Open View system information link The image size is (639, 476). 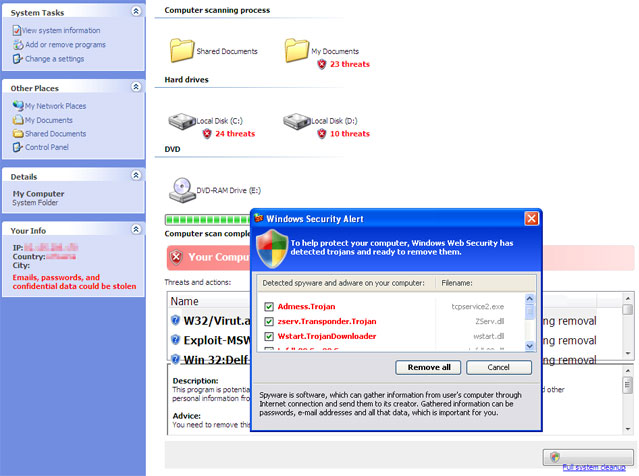tap(61, 31)
